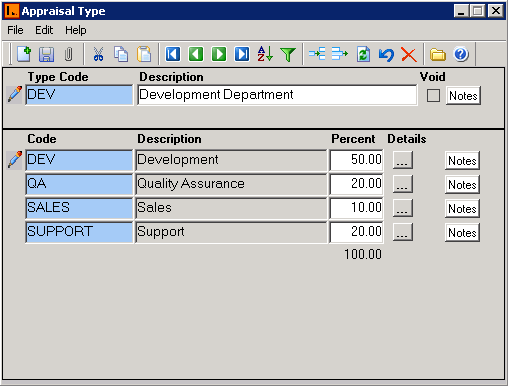Click the Copy icon in toolbar
Screen dimensions: 508x386
(121, 54)
